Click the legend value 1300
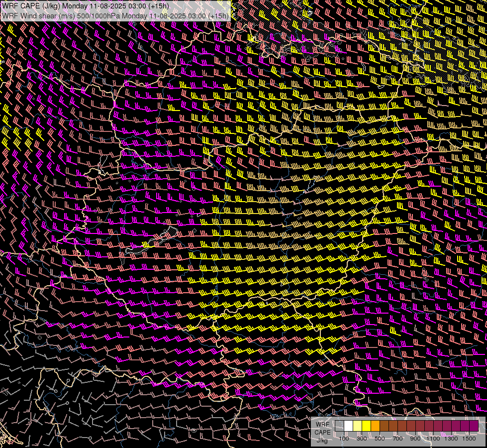 (451, 439)
